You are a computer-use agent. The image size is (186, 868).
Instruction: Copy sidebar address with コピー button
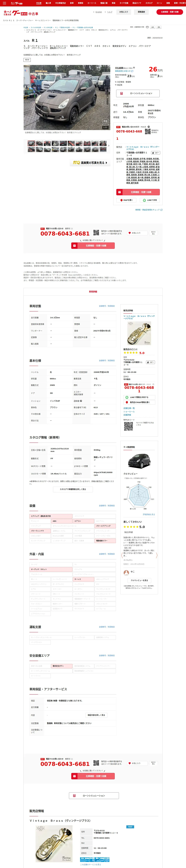[x=151, y=362]
